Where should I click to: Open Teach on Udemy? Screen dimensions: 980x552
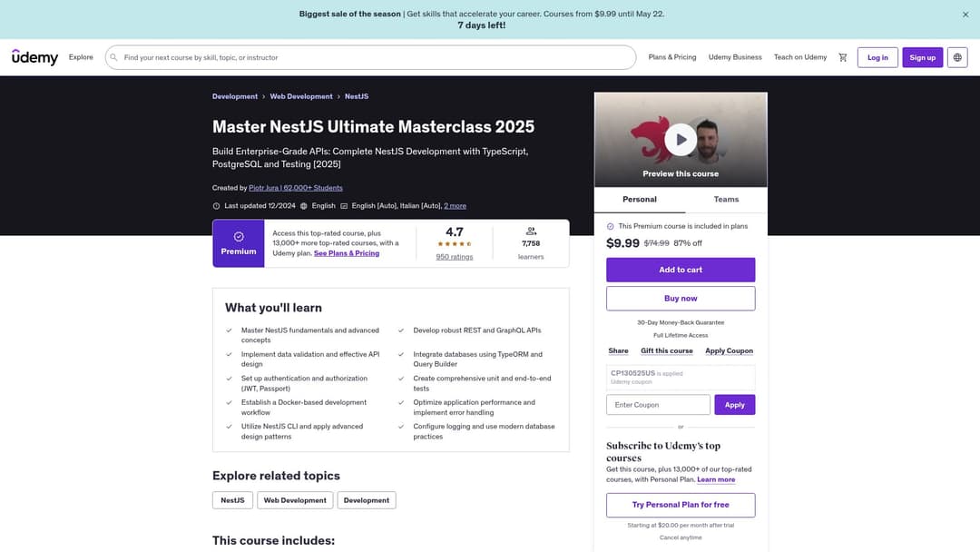[x=800, y=57]
